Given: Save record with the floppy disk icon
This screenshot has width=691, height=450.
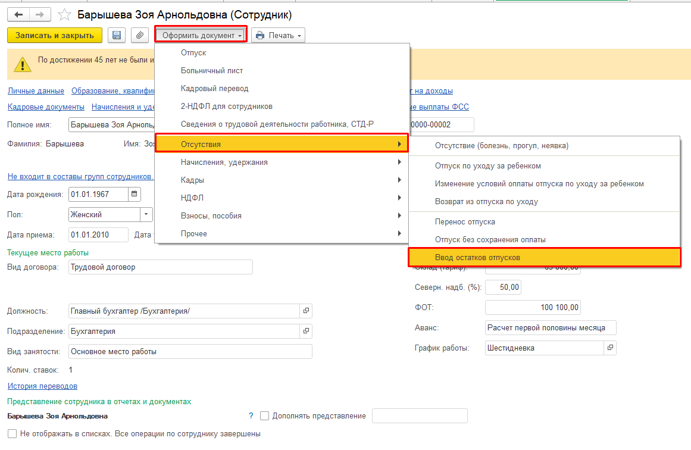Looking at the screenshot, I should tap(116, 35).
